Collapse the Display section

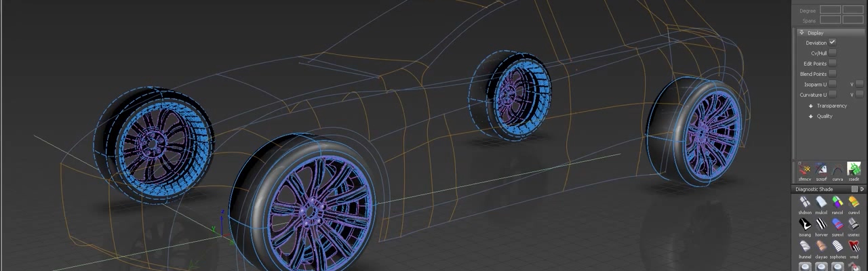(802, 33)
